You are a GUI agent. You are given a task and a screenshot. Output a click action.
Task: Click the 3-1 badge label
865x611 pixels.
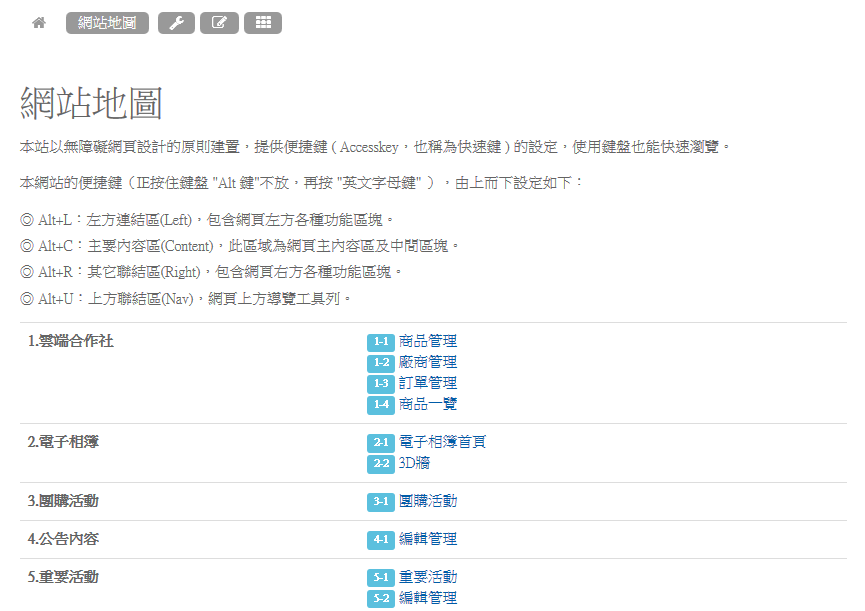click(x=381, y=502)
